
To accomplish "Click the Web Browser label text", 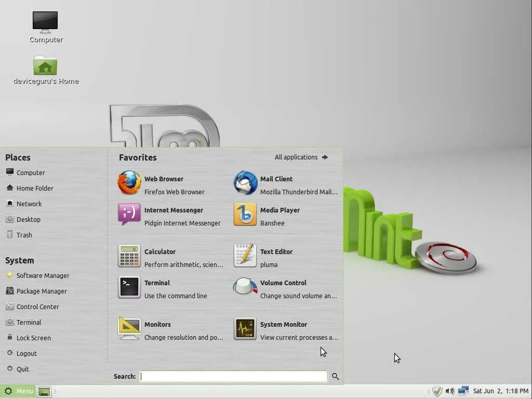I will [164, 179].
